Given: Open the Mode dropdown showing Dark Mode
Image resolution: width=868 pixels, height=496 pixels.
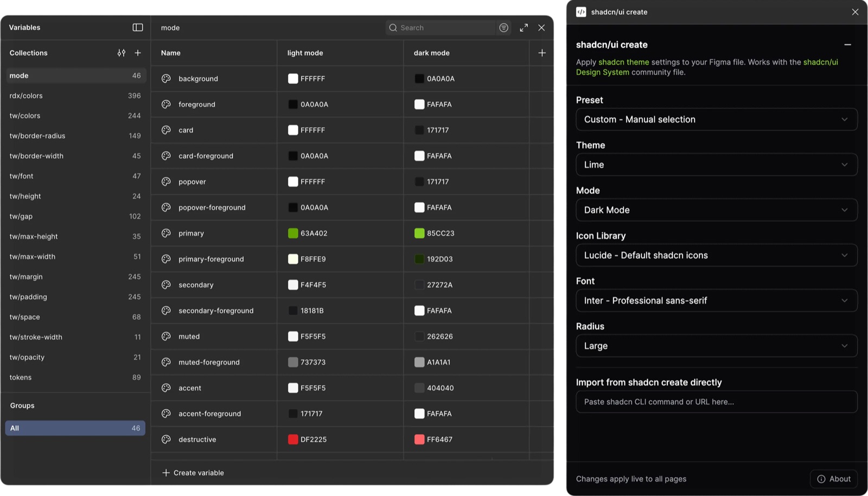Looking at the screenshot, I should pos(717,210).
